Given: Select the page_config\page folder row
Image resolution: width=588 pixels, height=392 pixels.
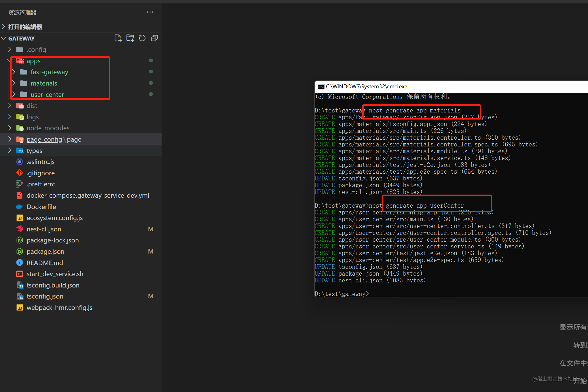Looking at the screenshot, I should pos(81,139).
